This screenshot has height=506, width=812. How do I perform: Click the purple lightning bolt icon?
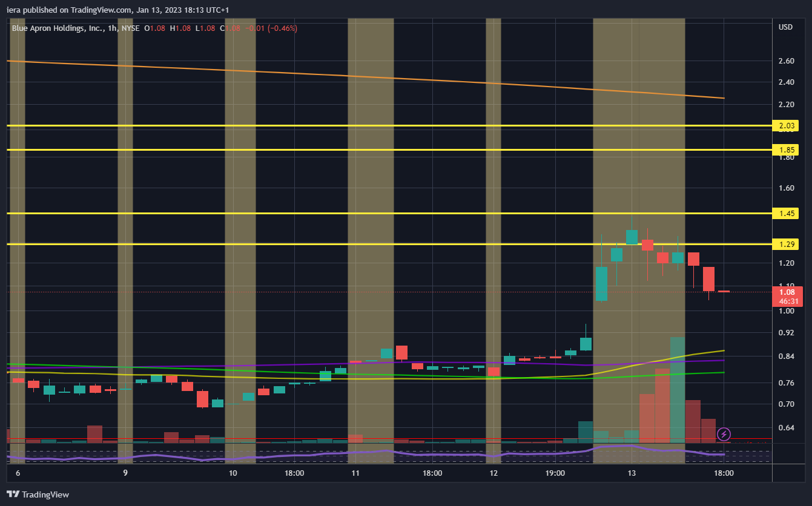724,434
